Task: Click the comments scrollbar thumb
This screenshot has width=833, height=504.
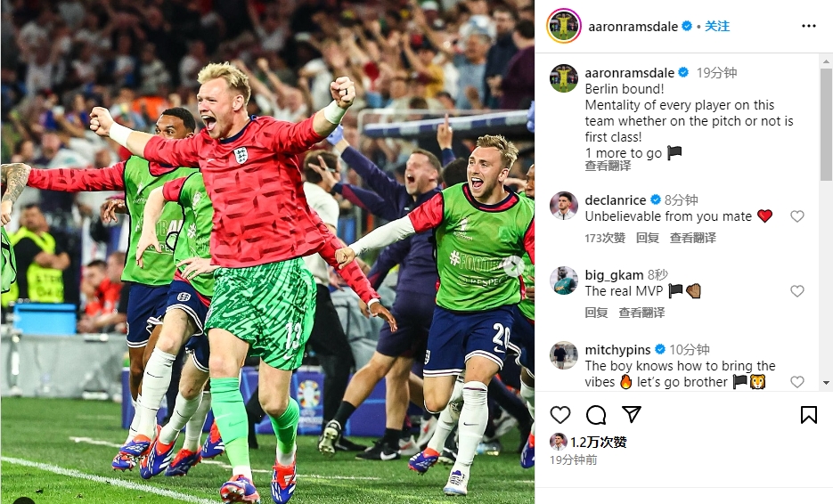Action: (826, 125)
